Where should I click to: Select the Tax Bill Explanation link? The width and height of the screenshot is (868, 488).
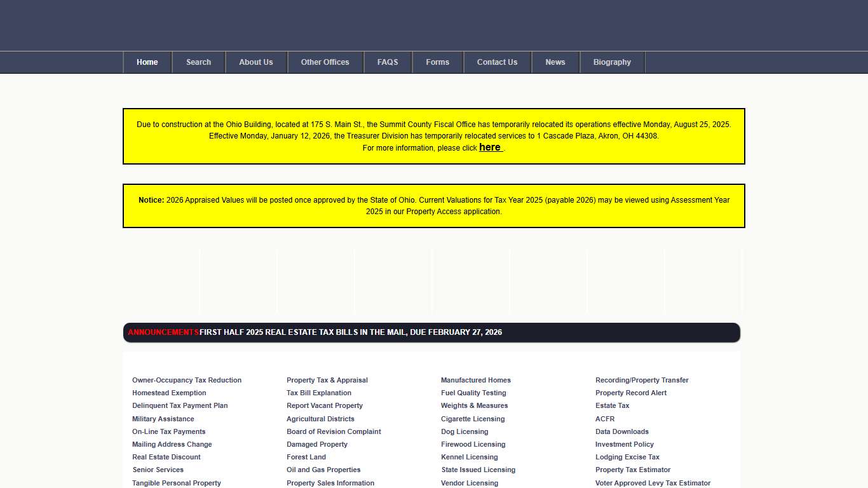click(319, 393)
